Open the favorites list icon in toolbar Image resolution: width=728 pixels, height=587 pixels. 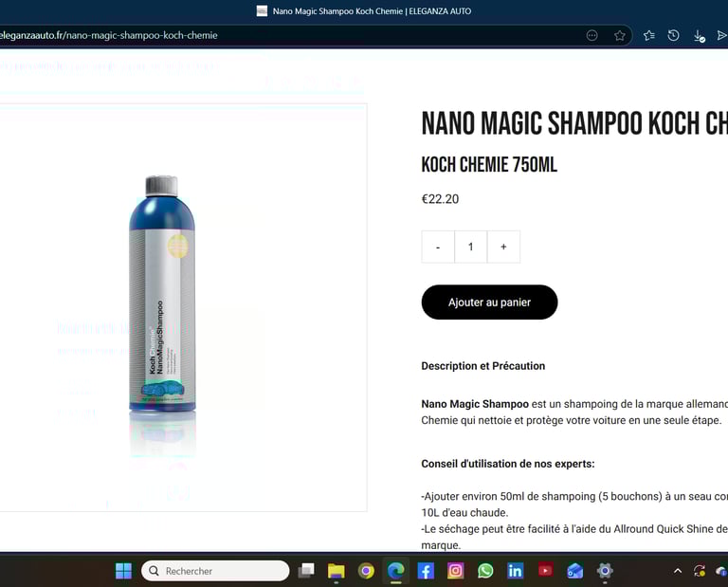pos(649,36)
